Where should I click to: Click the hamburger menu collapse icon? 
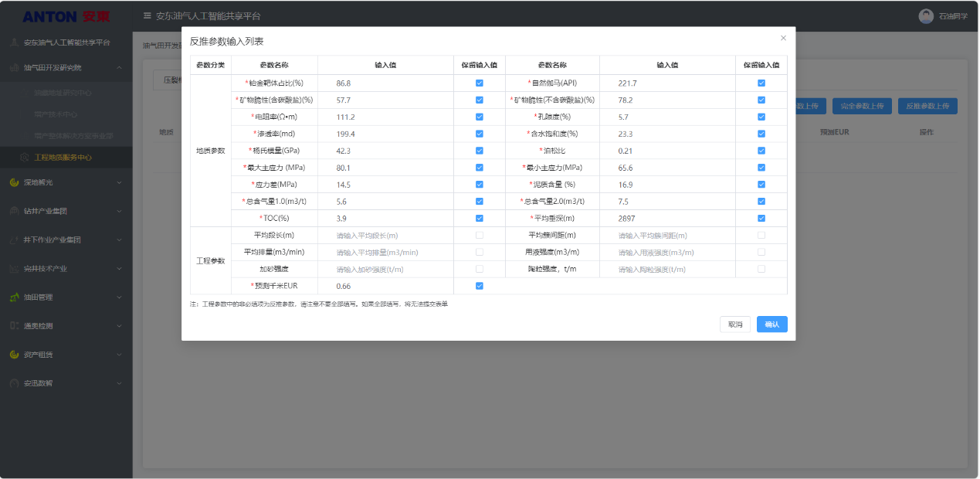coord(147,15)
